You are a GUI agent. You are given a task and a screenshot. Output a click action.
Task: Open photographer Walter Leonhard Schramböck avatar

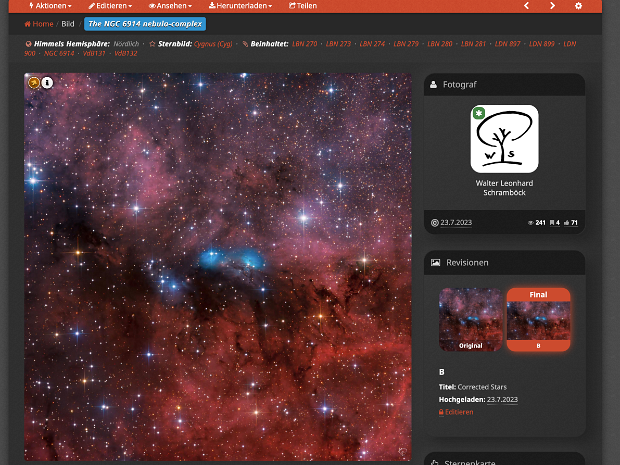pos(504,139)
